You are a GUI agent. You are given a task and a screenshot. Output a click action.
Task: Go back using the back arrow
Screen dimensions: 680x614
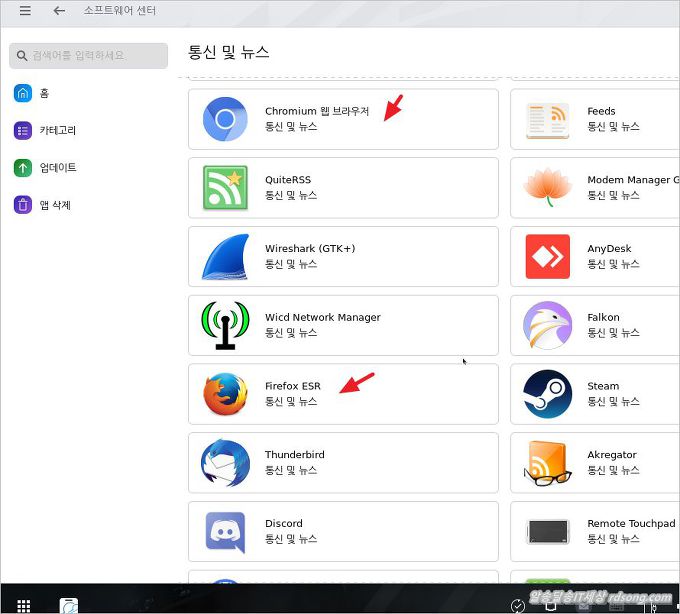[x=59, y=11]
